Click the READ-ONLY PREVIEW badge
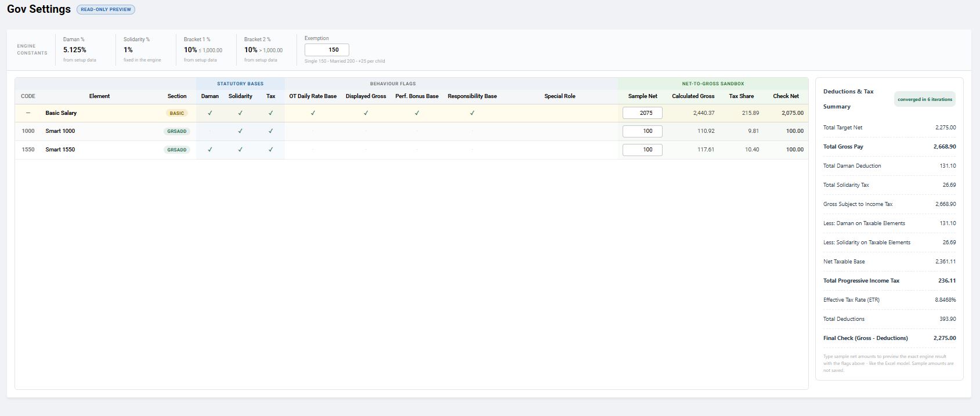Screen dimensions: 980x416 coord(106,9)
